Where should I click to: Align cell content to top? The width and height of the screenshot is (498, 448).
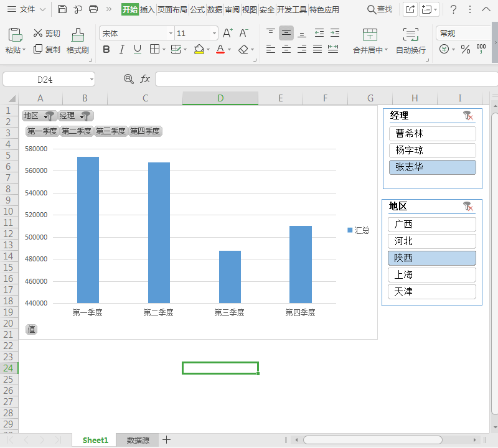(271, 33)
